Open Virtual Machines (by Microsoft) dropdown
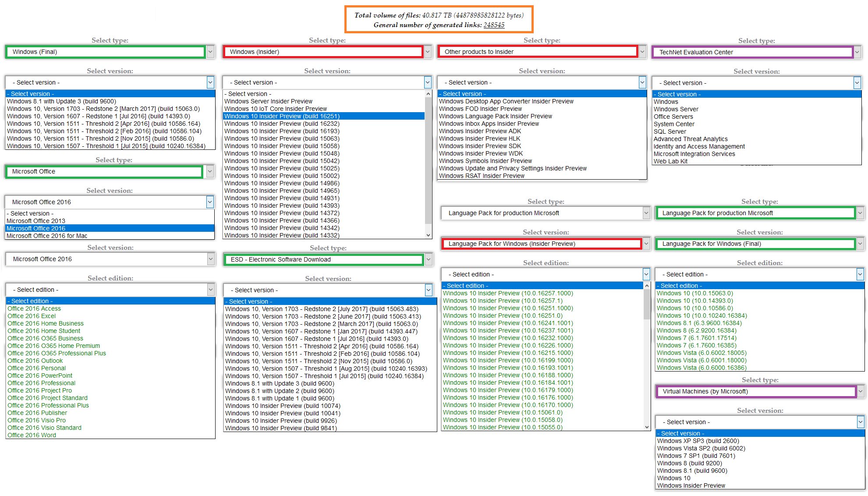The height and width of the screenshot is (496, 868). coord(760,391)
